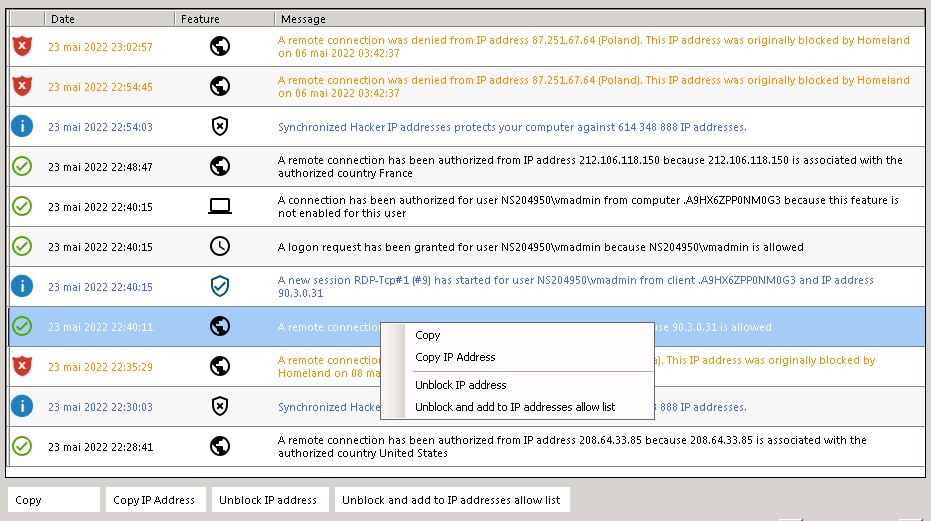Image resolution: width=931 pixels, height=521 pixels.
Task: Click red denied shield icon in 23:02:57 row
Action: [22, 46]
